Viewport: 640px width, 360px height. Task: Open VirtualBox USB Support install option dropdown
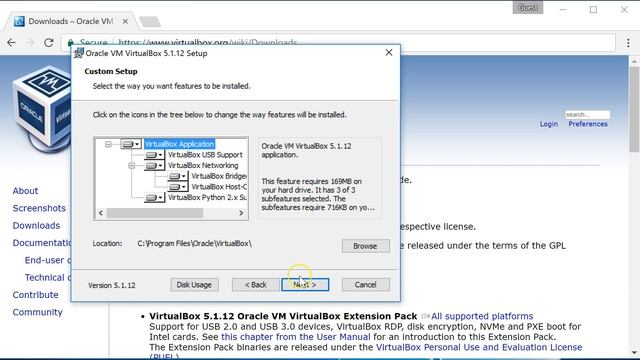[x=154, y=155]
